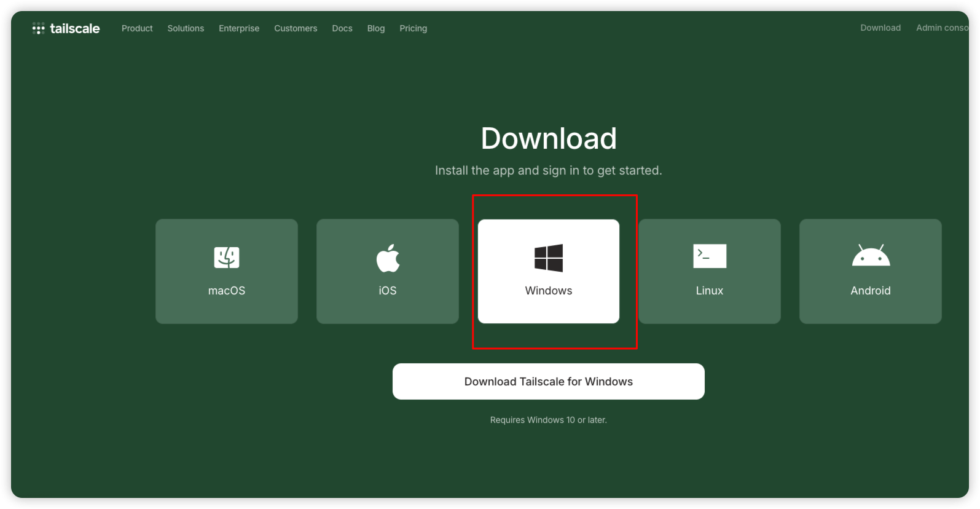Viewport: 980px width, 509px height.
Task: Select the Android label text
Action: click(871, 291)
